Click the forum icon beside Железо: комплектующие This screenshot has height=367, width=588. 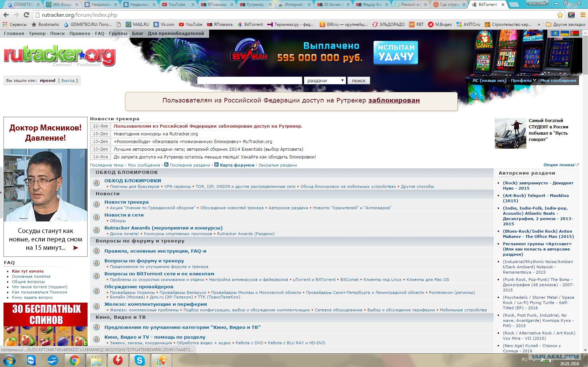pyautogui.click(x=97, y=306)
